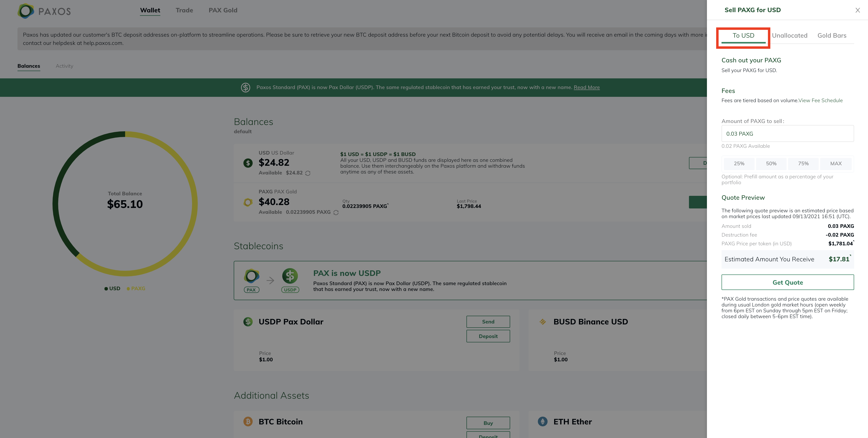The height and width of the screenshot is (438, 868).
Task: Click the Amount sold 0.03 PAXG value
Action: (841, 226)
